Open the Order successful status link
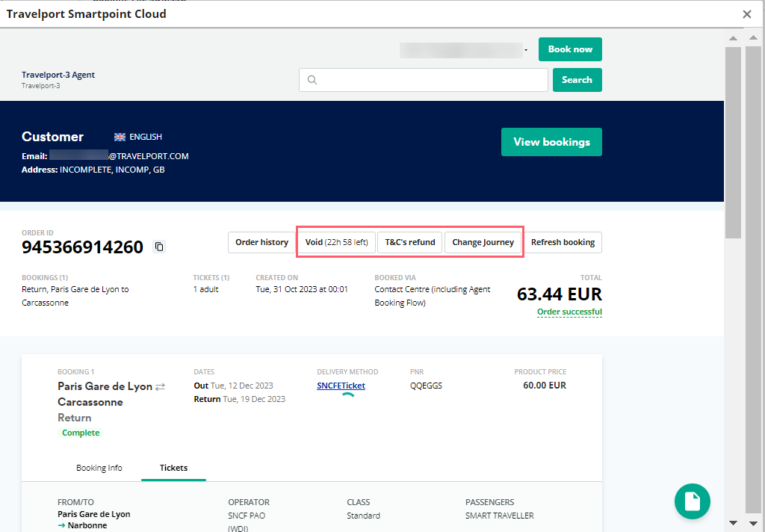This screenshot has height=532, width=765. click(569, 312)
